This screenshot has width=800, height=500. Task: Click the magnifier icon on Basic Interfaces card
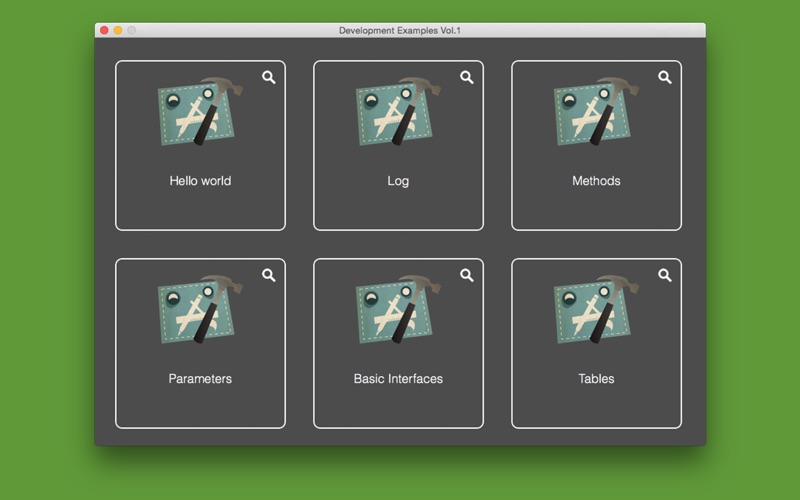click(467, 276)
